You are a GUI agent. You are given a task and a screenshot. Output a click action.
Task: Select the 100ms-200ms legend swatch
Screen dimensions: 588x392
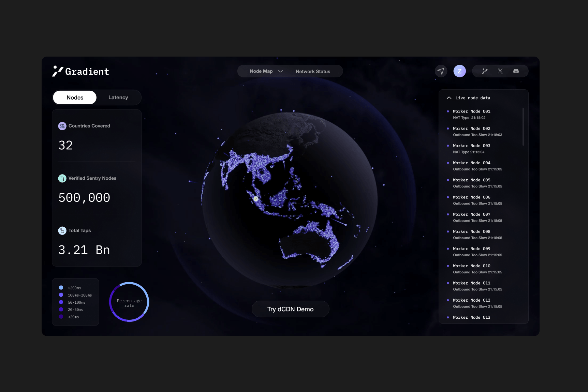(61, 295)
